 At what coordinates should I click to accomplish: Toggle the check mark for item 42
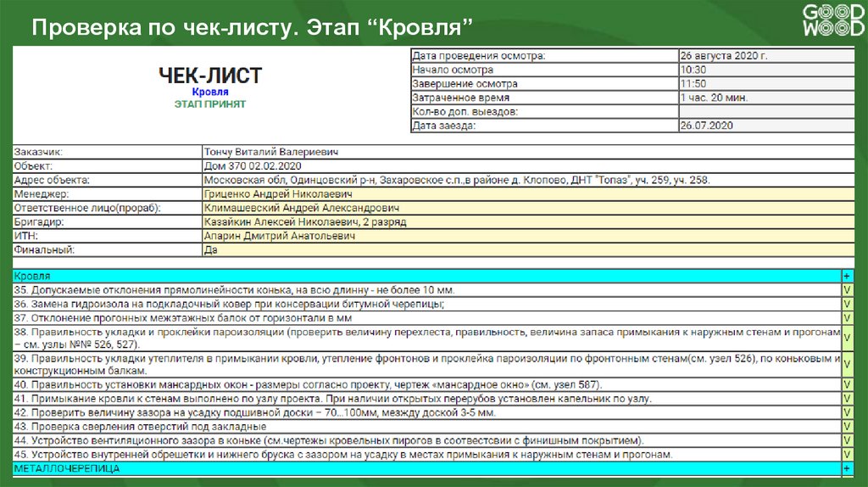click(x=847, y=412)
